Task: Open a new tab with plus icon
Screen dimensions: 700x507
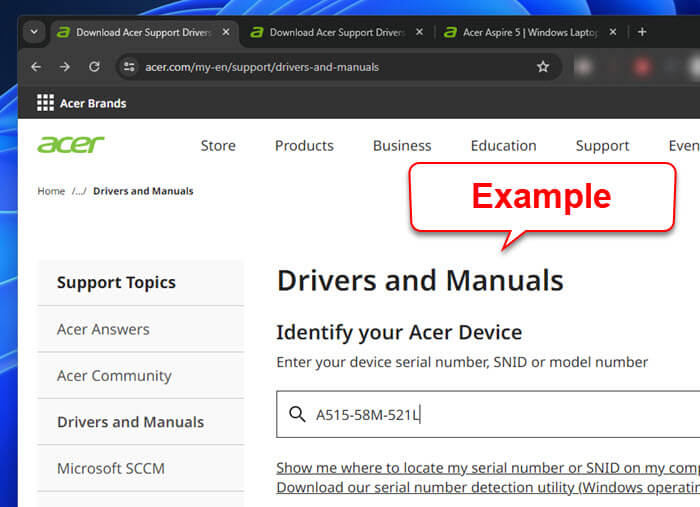Action: [642, 32]
